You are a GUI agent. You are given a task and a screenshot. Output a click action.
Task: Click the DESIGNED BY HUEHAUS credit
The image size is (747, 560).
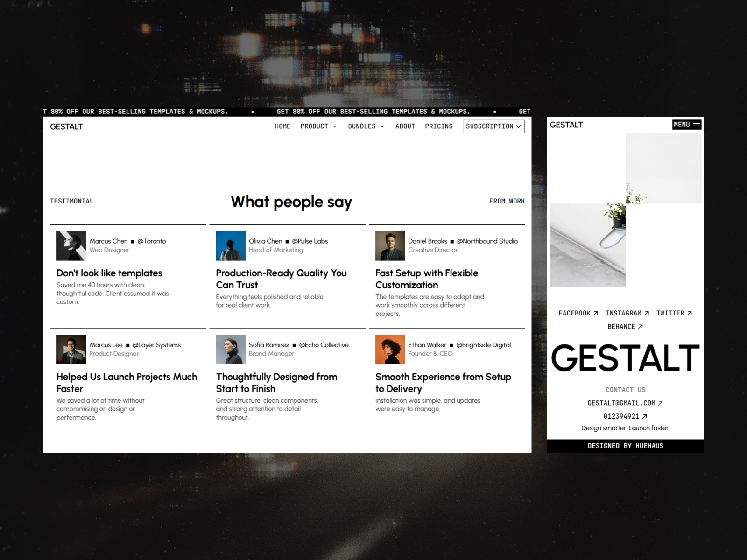tap(625, 446)
